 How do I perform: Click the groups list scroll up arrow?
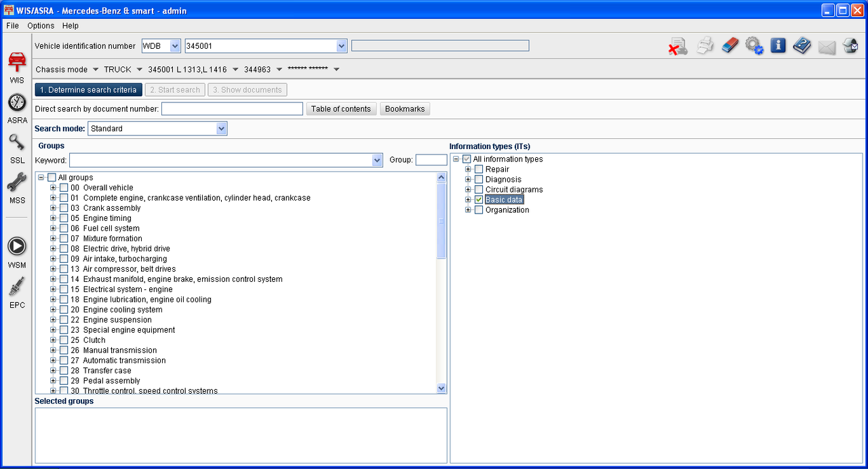pos(441,178)
